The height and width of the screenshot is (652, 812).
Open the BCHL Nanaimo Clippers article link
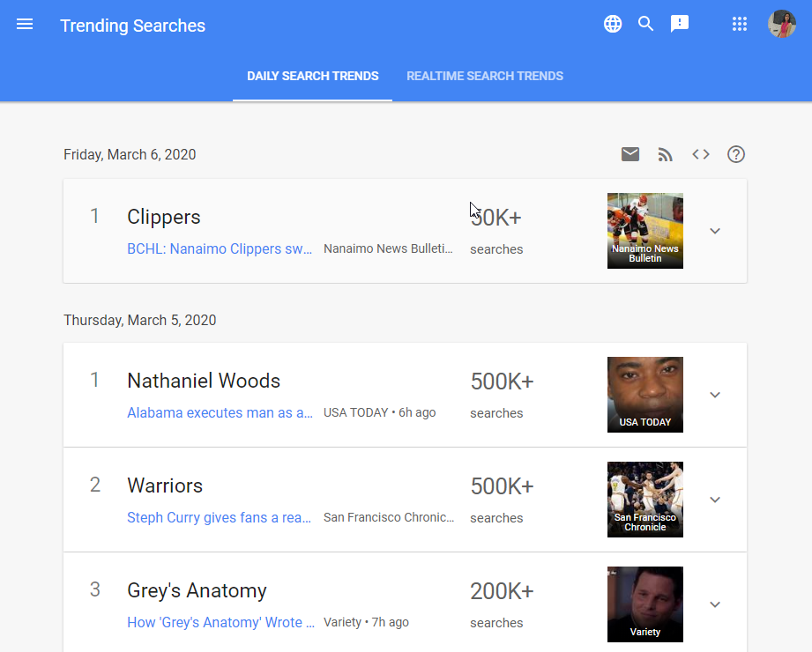tap(220, 249)
